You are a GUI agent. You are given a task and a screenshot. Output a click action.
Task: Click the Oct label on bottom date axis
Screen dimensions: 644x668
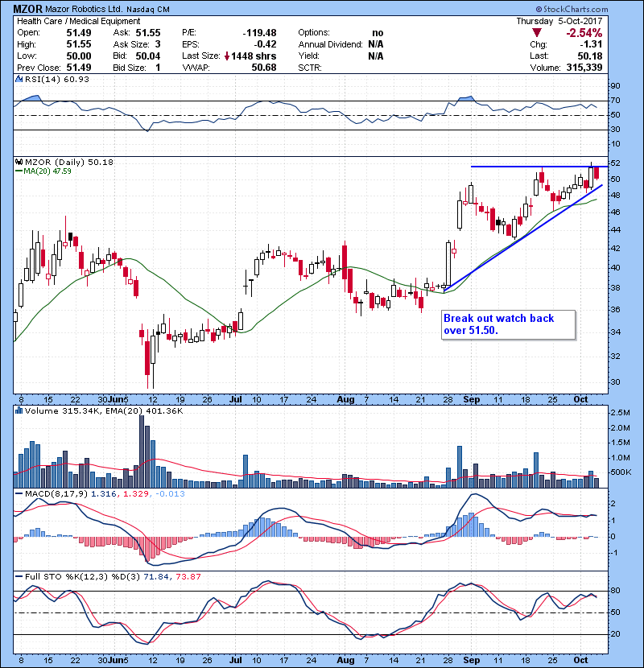click(580, 660)
